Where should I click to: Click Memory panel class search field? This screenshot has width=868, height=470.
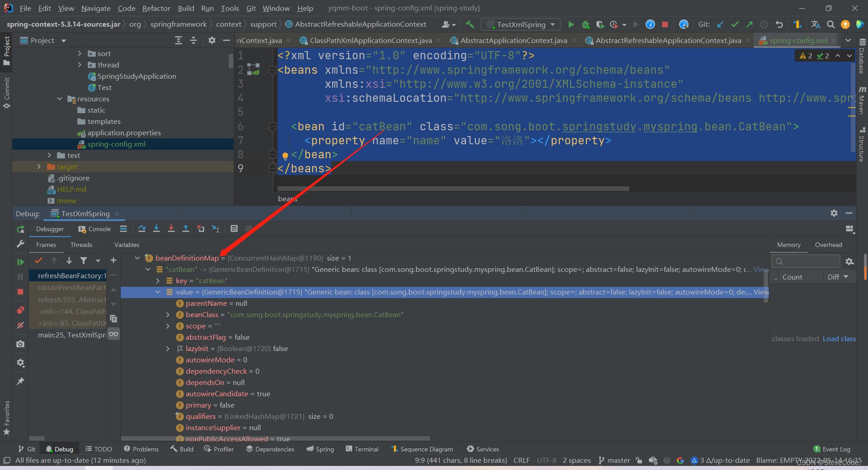(806, 261)
